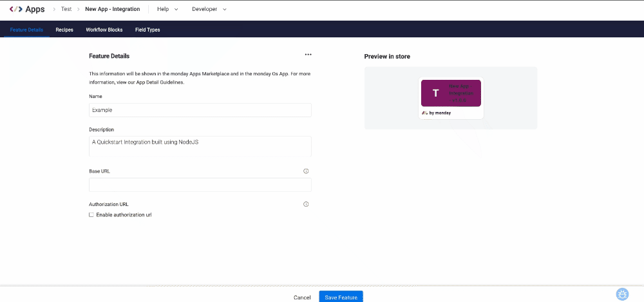644x302 pixels.
Task: Click the Preview in store heading
Action: click(387, 56)
